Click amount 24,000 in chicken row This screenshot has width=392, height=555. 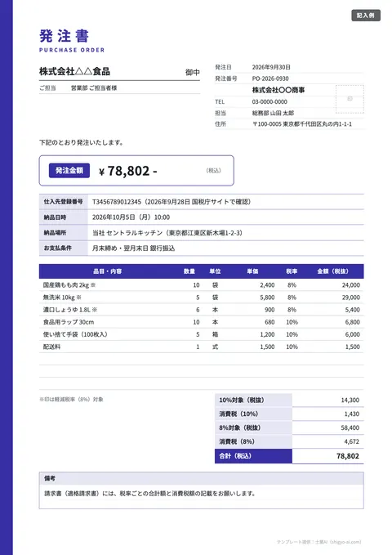[351, 285]
